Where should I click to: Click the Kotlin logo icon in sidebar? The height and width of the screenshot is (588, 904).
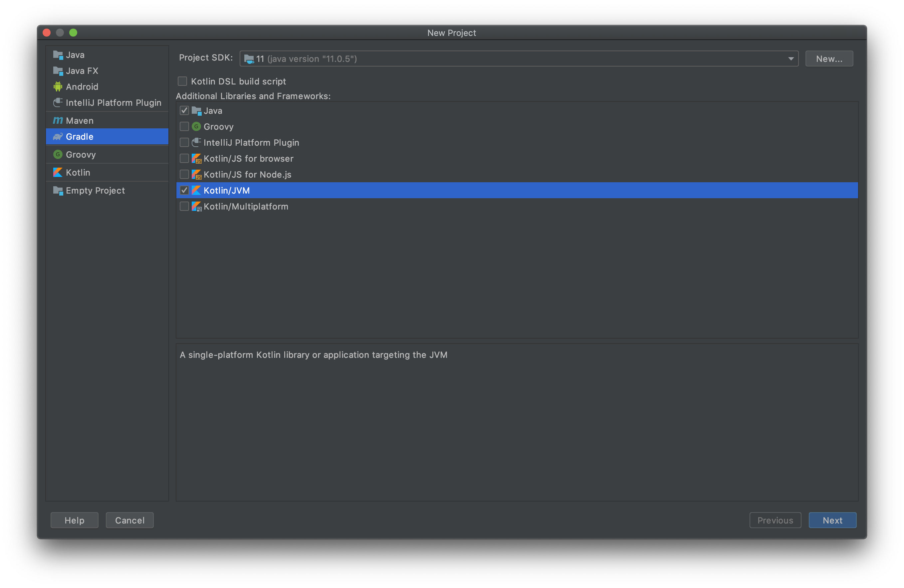coord(58,172)
